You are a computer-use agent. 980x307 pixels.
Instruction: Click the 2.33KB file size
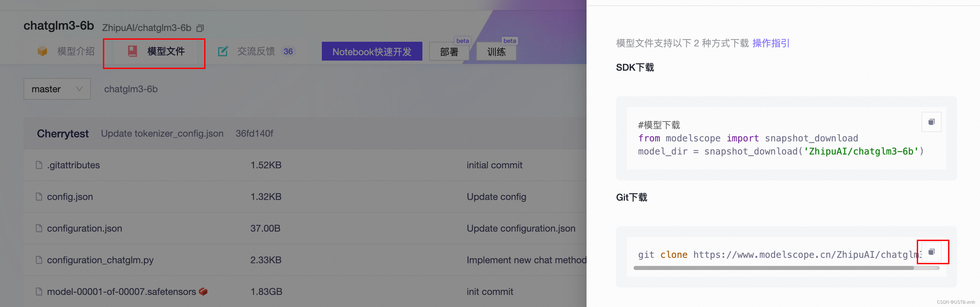pyautogui.click(x=266, y=260)
